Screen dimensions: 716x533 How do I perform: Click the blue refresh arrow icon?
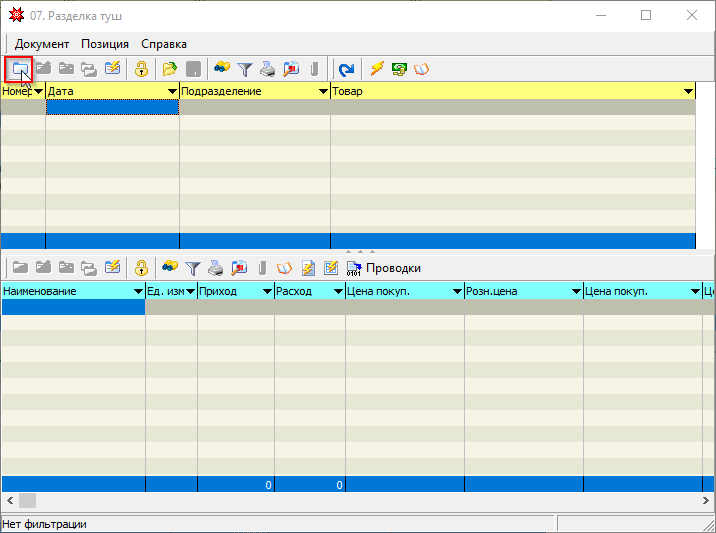click(x=346, y=69)
